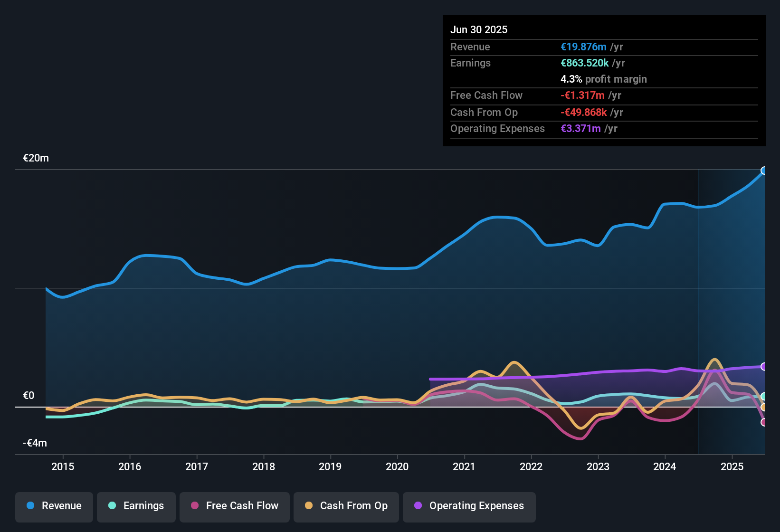
Task: Expand the Free Cash Flow legend item
Action: pos(234,506)
